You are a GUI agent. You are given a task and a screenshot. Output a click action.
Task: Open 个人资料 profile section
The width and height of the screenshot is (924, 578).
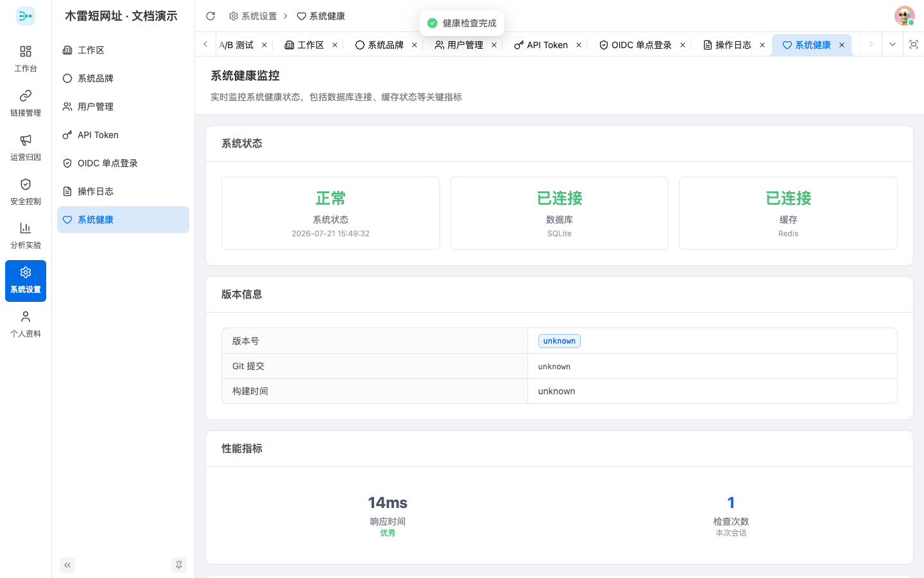pos(26,324)
